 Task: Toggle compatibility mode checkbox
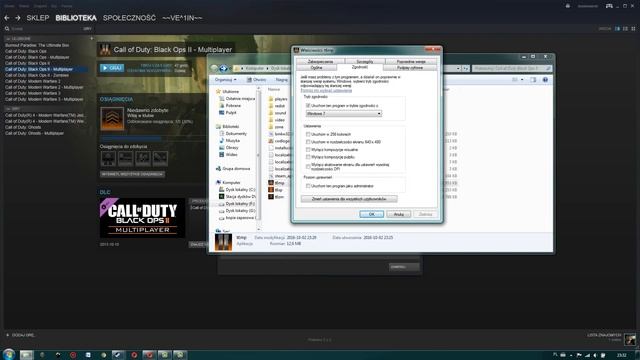(308, 106)
